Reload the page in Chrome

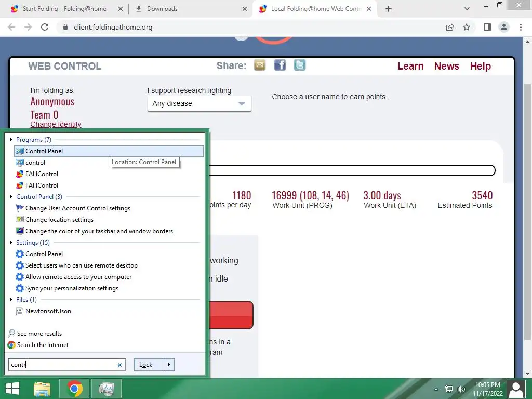45,27
